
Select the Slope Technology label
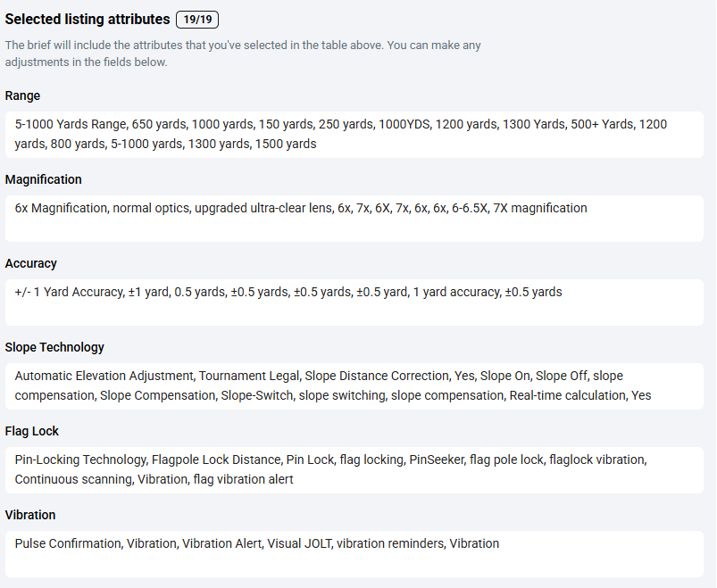coord(54,347)
